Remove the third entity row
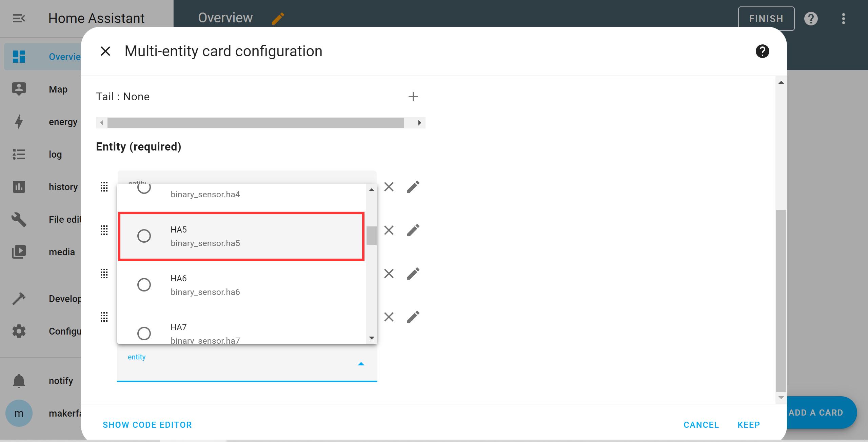 click(x=389, y=274)
